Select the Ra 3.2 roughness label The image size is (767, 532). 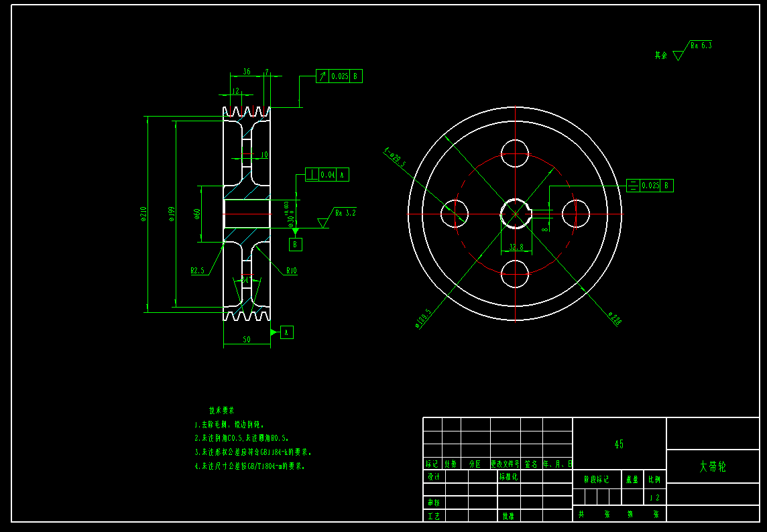(x=345, y=212)
